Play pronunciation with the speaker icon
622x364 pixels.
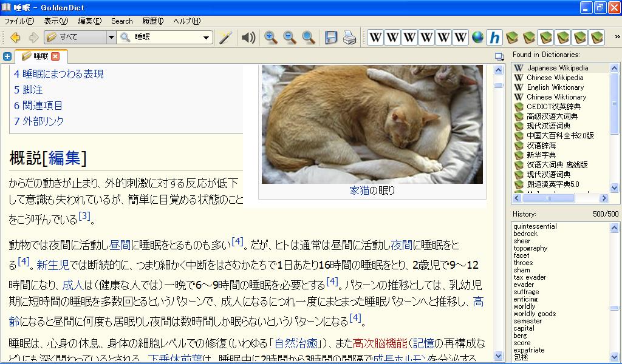(248, 38)
